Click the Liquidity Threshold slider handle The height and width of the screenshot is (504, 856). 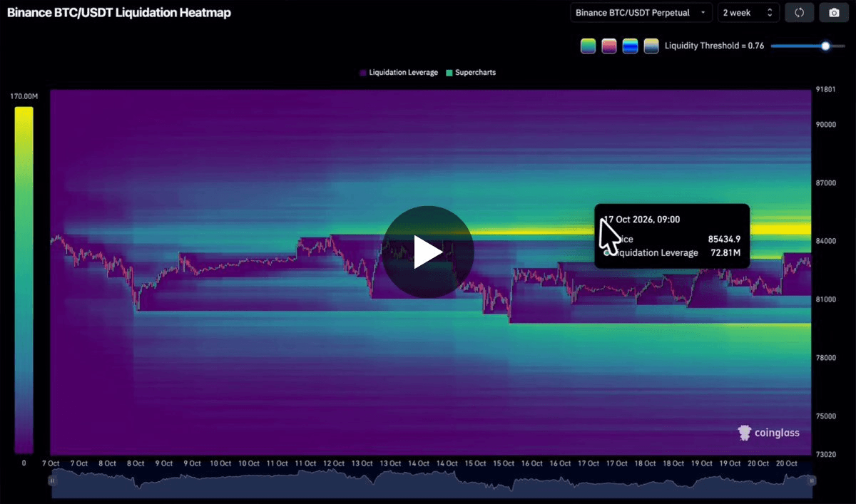[825, 46]
